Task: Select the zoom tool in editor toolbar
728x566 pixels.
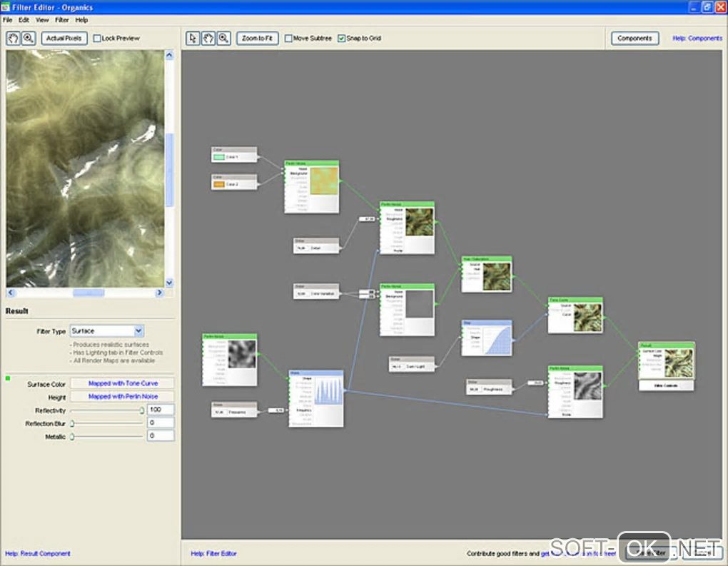Action: [224, 38]
